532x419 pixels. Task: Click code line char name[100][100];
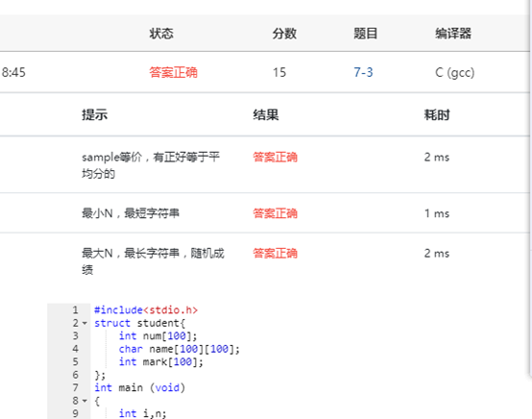tap(180, 349)
